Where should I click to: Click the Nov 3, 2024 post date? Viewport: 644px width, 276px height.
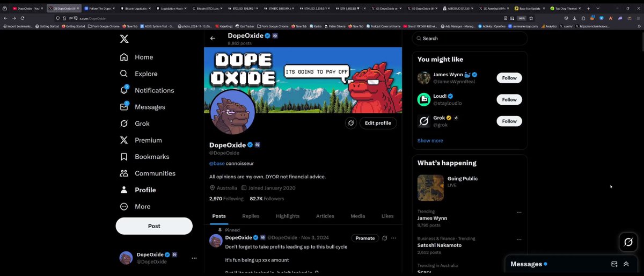pyautogui.click(x=316, y=237)
